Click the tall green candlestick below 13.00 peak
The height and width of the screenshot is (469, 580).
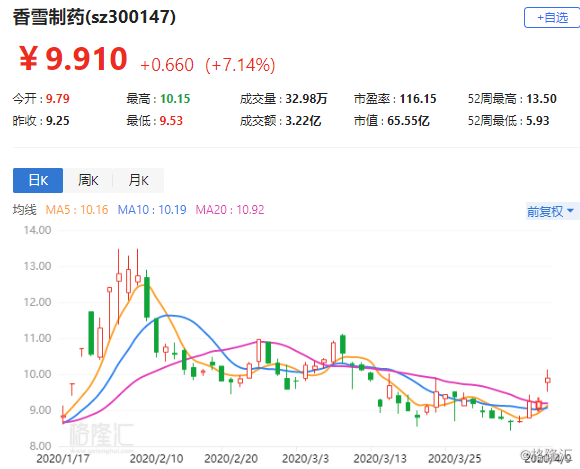tap(147, 297)
